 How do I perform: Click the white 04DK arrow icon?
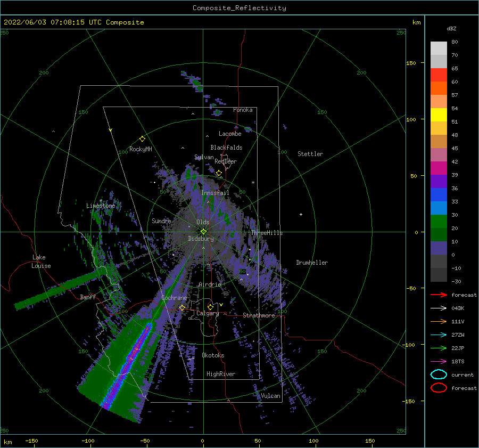coord(439,308)
